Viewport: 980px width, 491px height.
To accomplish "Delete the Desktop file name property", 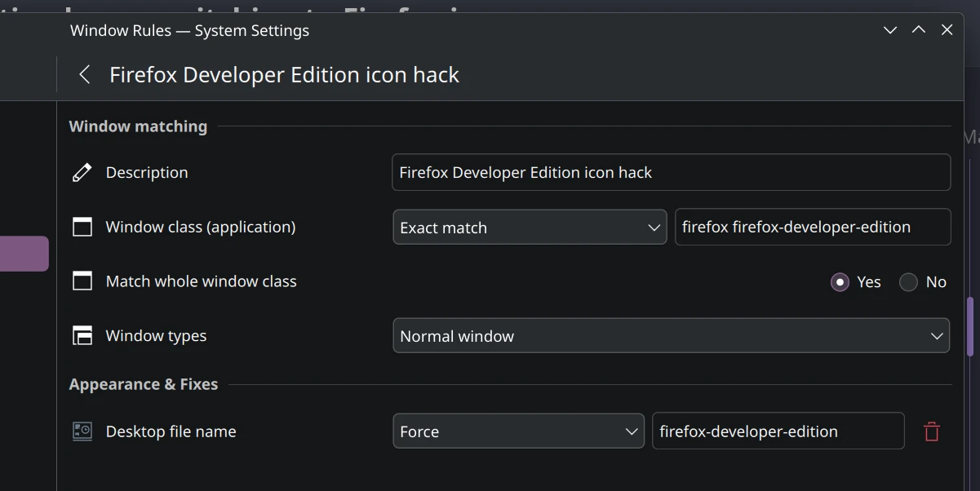I will pyautogui.click(x=932, y=431).
